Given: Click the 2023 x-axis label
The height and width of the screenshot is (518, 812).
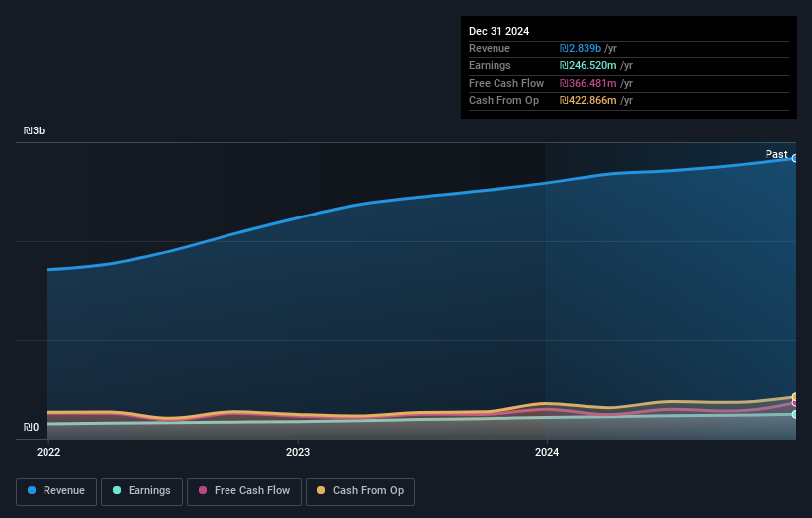Looking at the screenshot, I should pyautogui.click(x=298, y=453).
